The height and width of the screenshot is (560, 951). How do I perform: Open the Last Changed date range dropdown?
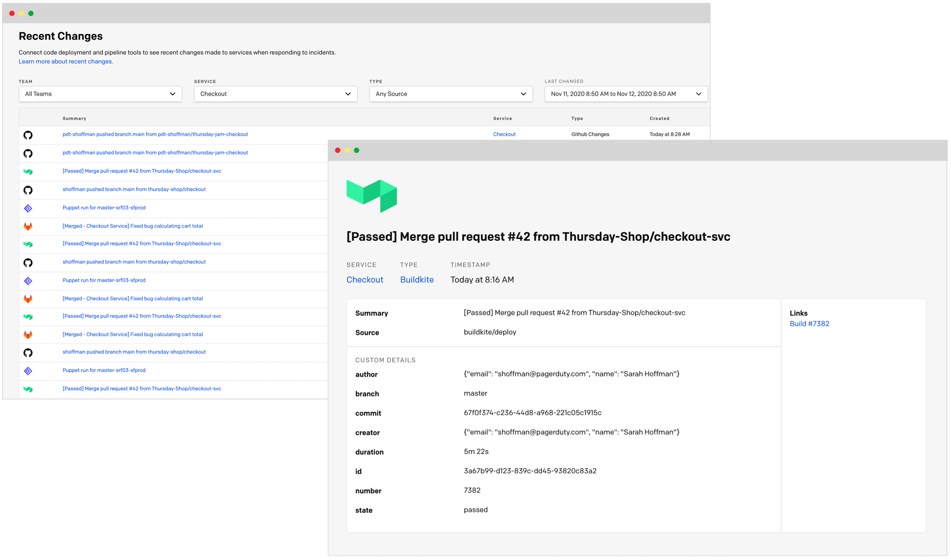[x=626, y=94]
